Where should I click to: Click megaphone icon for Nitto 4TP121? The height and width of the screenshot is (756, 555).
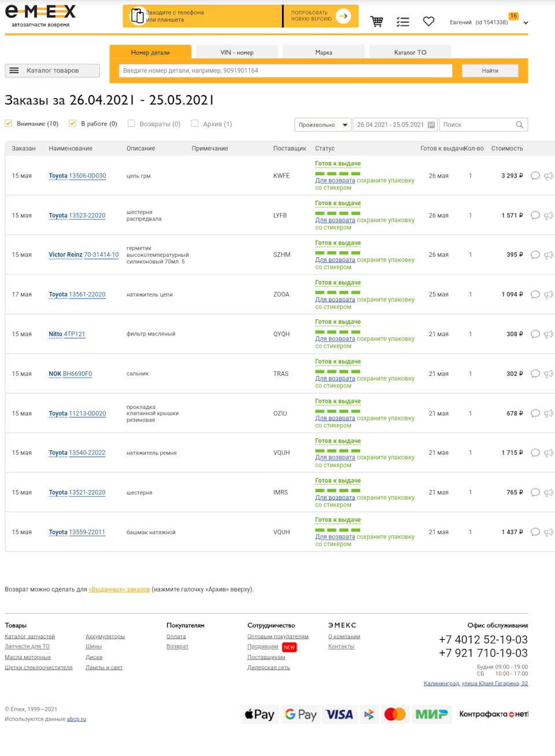(x=549, y=334)
